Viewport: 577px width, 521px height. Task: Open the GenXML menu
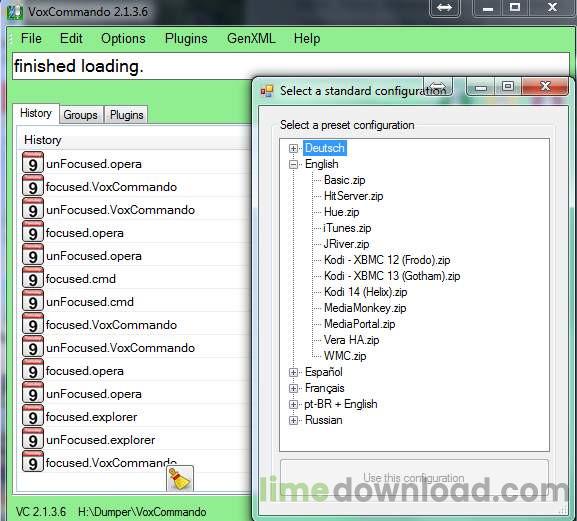pos(251,39)
